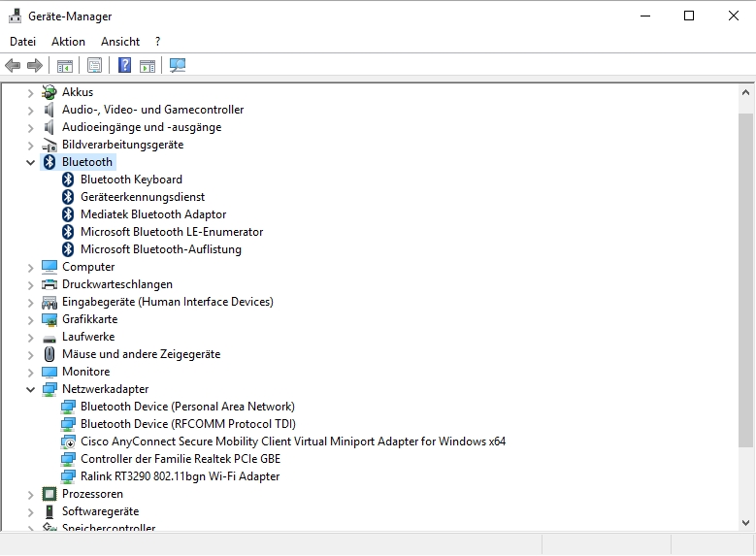Click the scrollbar down arrow

746,523
